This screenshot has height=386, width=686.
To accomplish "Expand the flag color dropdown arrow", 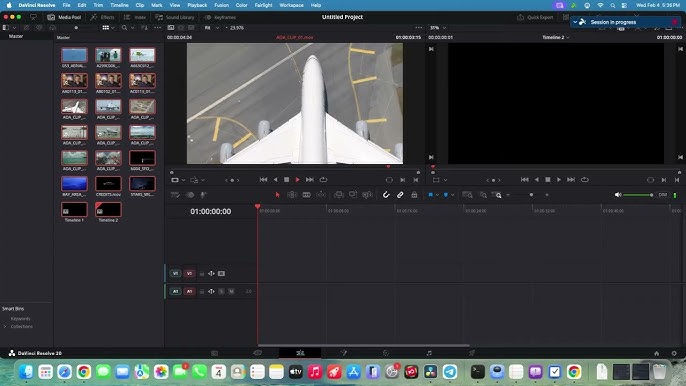I will [437, 195].
